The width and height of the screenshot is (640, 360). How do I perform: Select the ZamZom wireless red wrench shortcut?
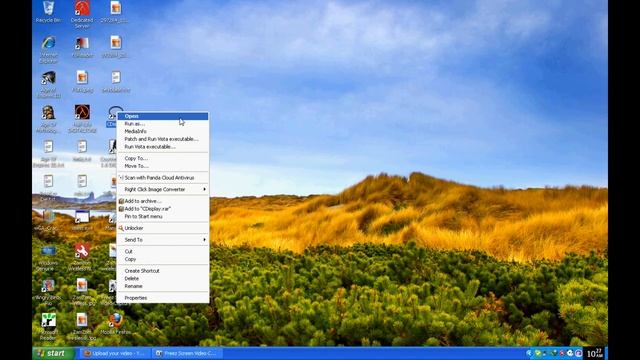[82, 257]
